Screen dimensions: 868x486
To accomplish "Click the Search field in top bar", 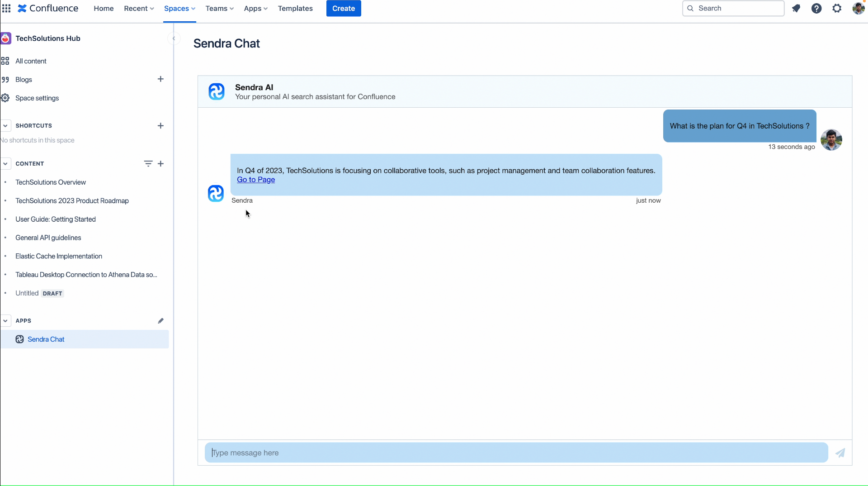I will (x=733, y=8).
